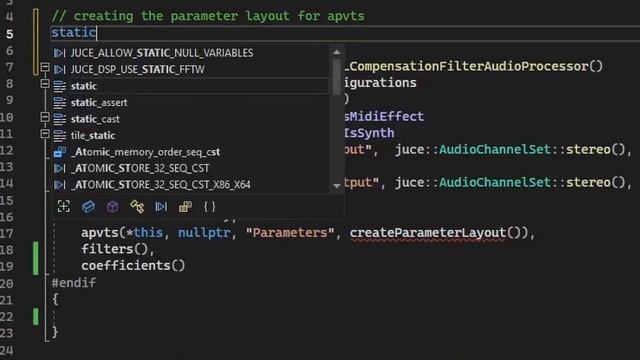Collapse the code block on line 7
This screenshot has height=360, width=640.
45,67
